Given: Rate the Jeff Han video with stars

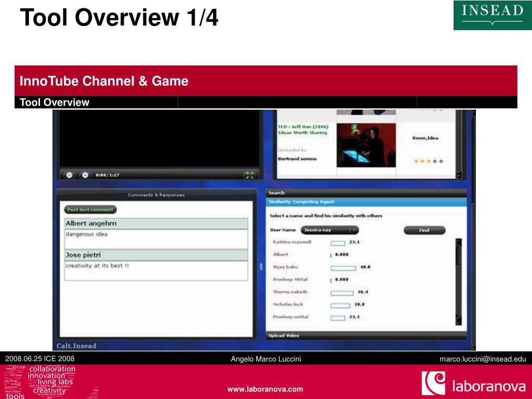Looking at the screenshot, I should (x=428, y=161).
